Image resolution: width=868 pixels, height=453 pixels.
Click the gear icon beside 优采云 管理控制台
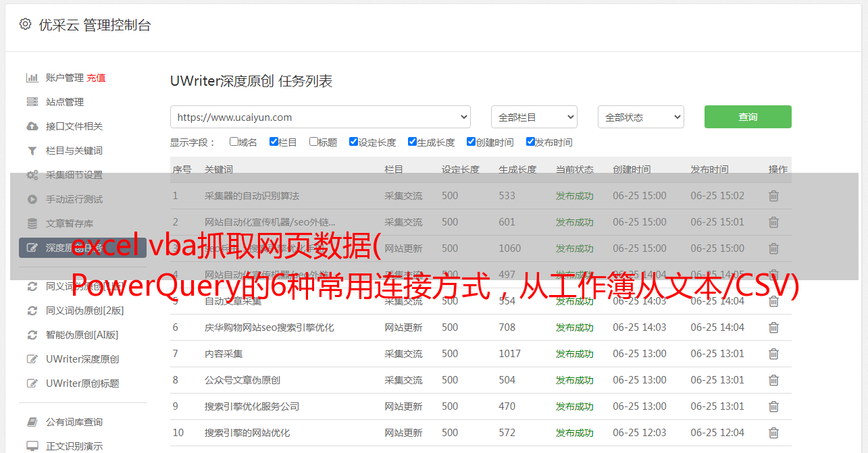25,24
